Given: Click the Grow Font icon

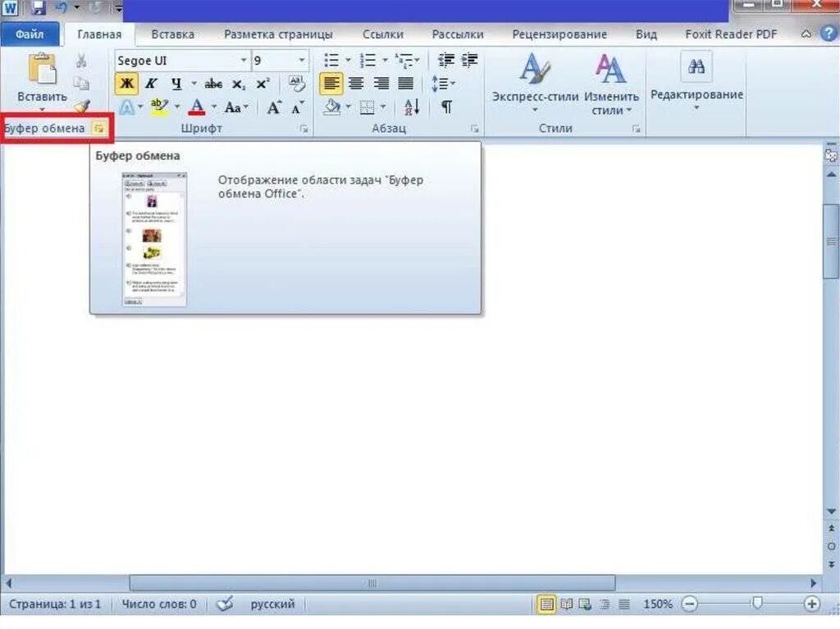Looking at the screenshot, I should (274, 107).
